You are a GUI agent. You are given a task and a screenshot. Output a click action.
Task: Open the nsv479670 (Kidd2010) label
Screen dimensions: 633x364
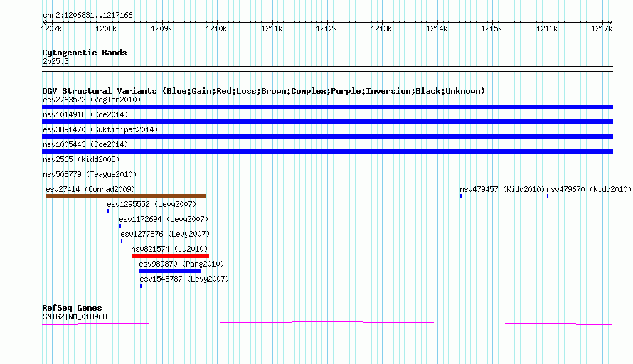click(589, 189)
